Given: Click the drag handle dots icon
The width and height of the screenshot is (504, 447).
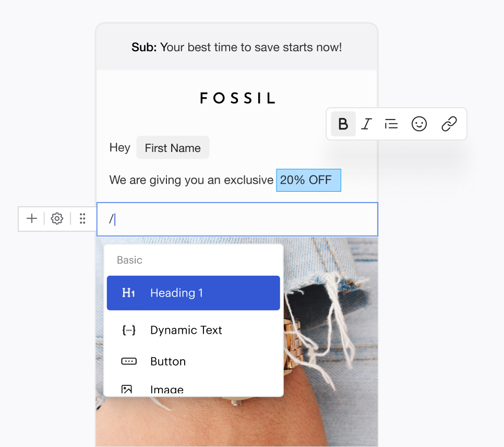Looking at the screenshot, I should (82, 219).
